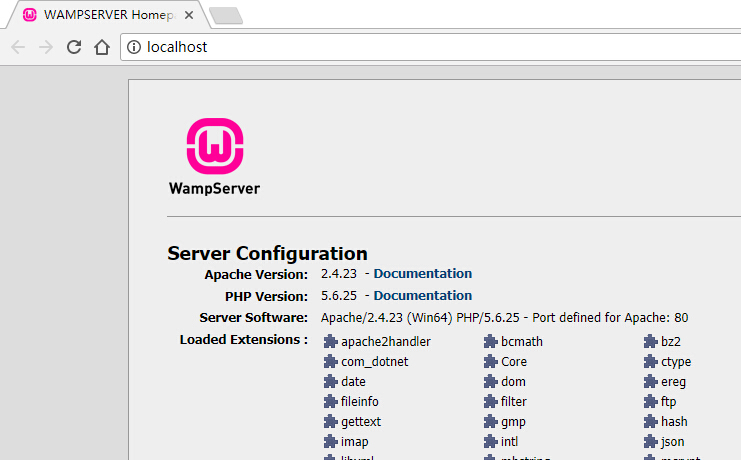
Task: Click the bcmath extension puzzle icon
Action: 491,341
